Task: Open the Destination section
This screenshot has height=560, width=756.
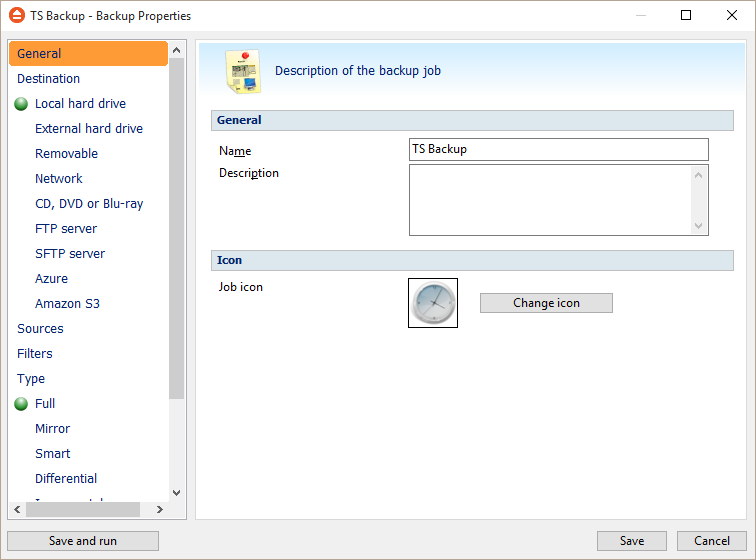Action: (x=49, y=79)
